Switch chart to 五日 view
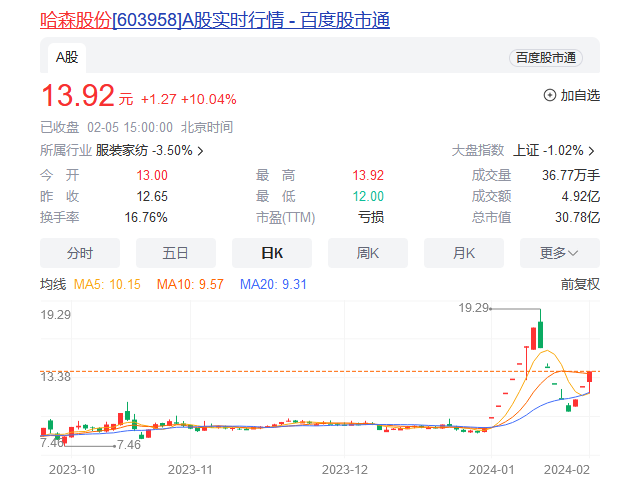Screen dimensions: 620x478 point(175,253)
